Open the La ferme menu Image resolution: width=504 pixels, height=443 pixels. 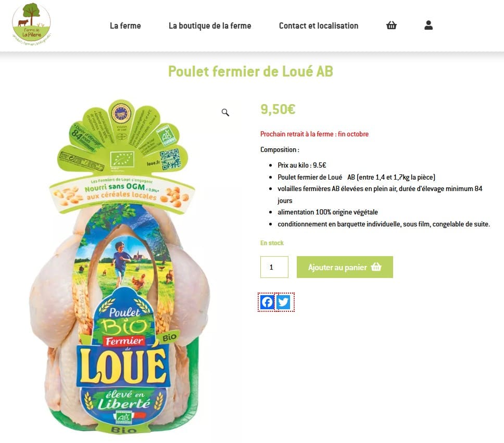pos(125,26)
